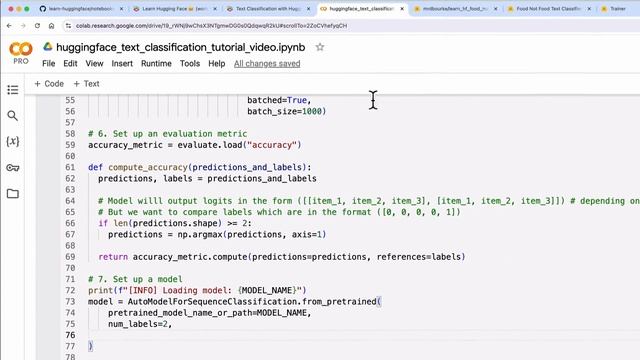Open the Insert menu
The height and width of the screenshot is (360, 640).
122,64
